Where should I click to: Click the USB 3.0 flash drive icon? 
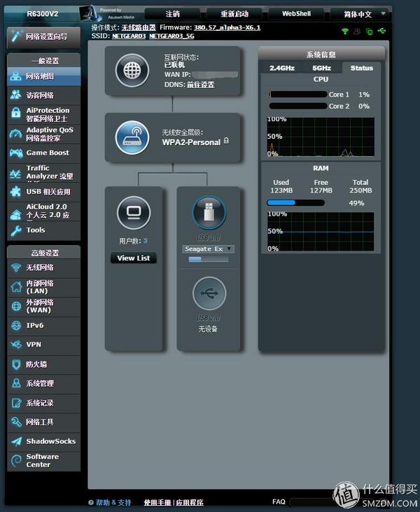[x=209, y=212]
